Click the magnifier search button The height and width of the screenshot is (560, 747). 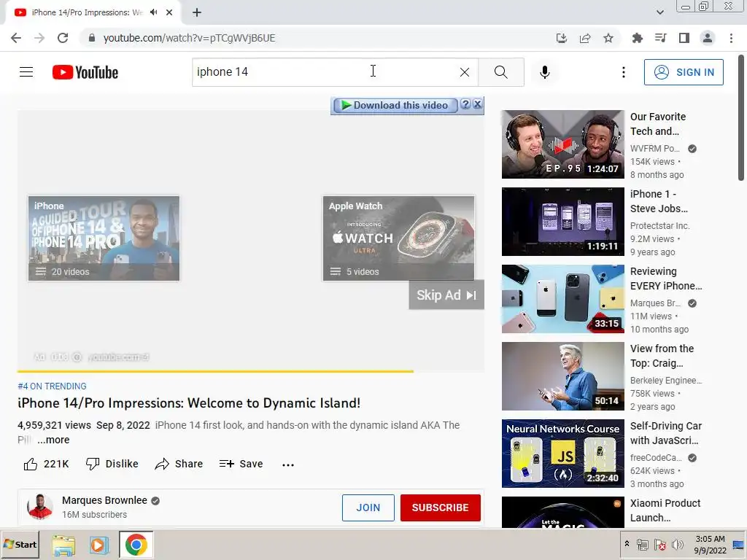(500, 72)
